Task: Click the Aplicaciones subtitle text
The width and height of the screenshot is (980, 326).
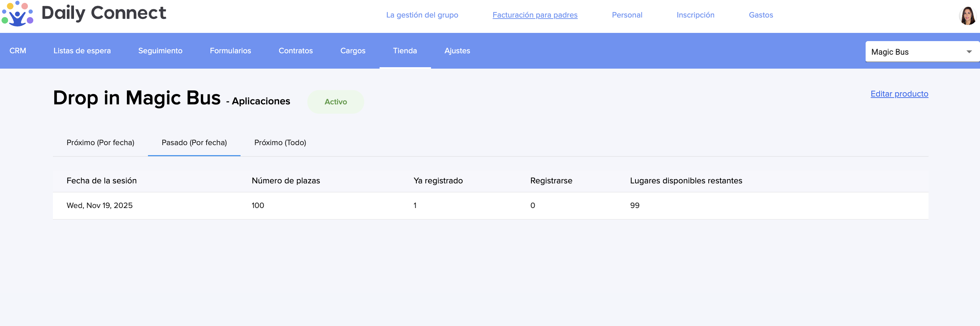Action: [261, 101]
